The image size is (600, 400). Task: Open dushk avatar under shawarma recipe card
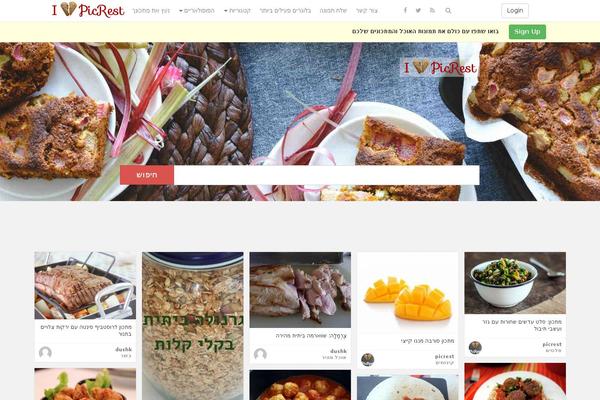click(x=260, y=354)
